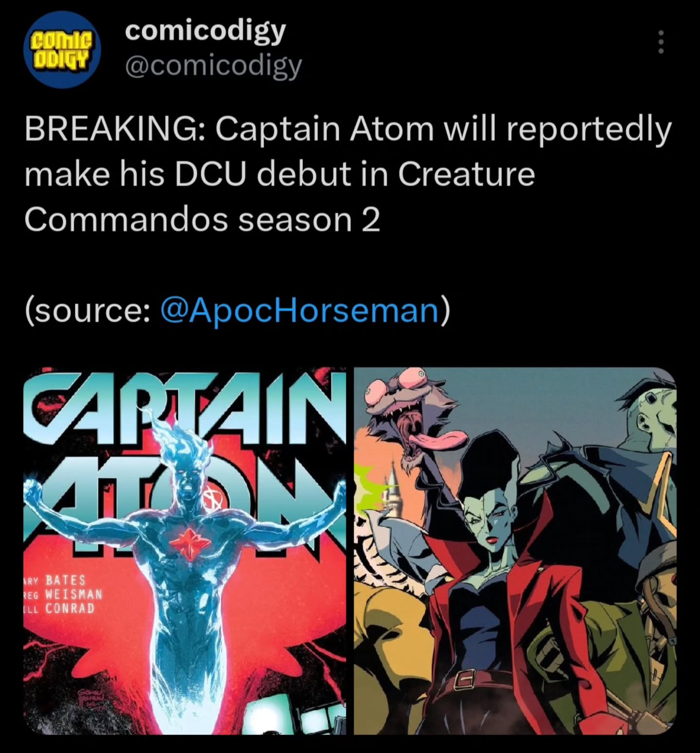Select the BREAKING tweet text body
This screenshot has width=700, height=753.
348,174
